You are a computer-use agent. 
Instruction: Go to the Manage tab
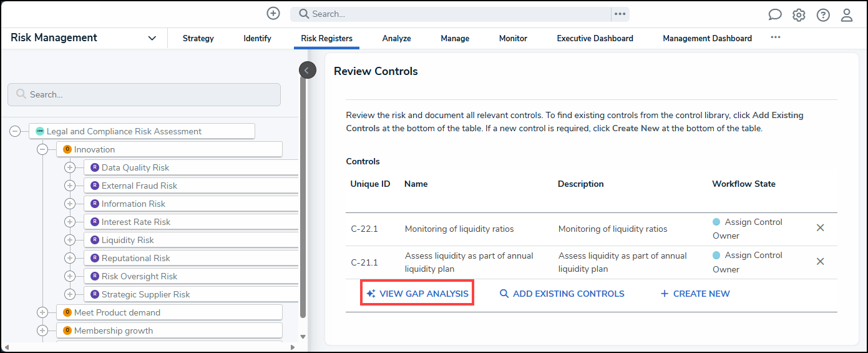(455, 38)
